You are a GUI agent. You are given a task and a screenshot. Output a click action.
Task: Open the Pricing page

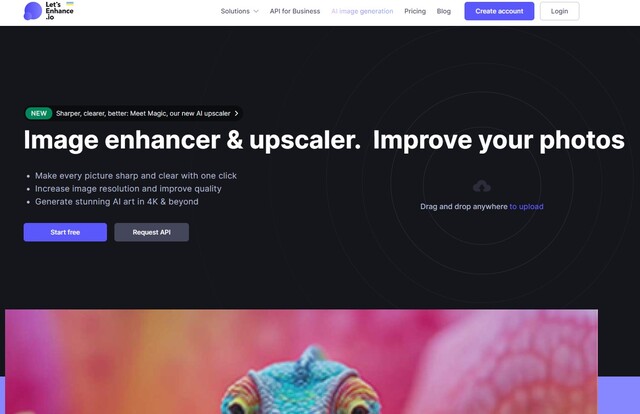[x=415, y=11]
